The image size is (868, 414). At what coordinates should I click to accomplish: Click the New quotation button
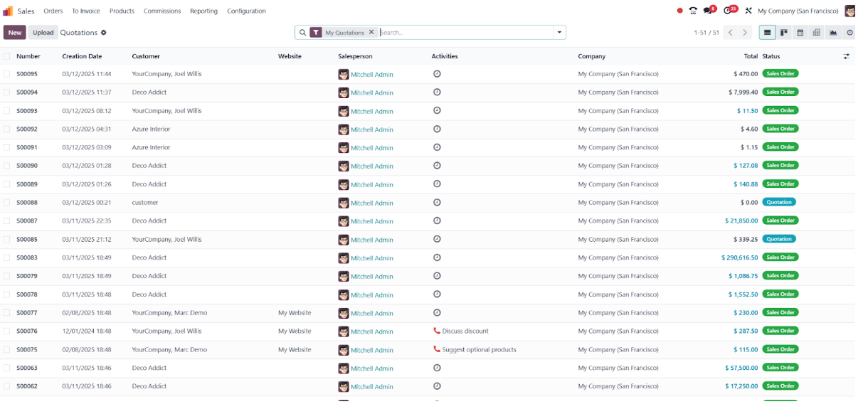(x=15, y=33)
